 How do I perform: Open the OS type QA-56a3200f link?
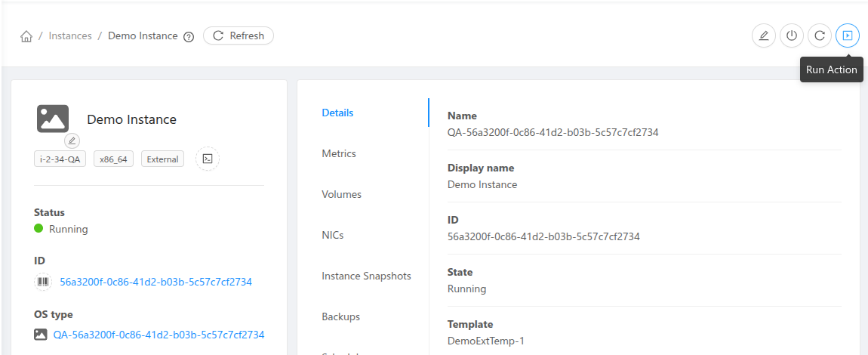(x=159, y=335)
